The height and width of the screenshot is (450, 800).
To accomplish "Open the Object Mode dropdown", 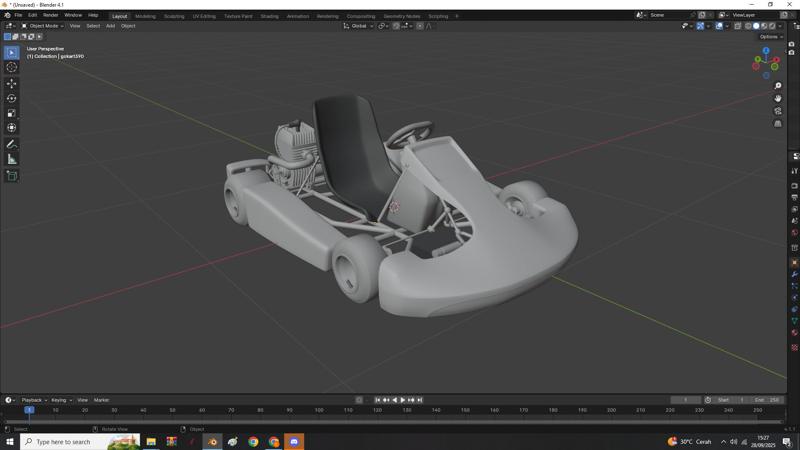I will [42, 26].
